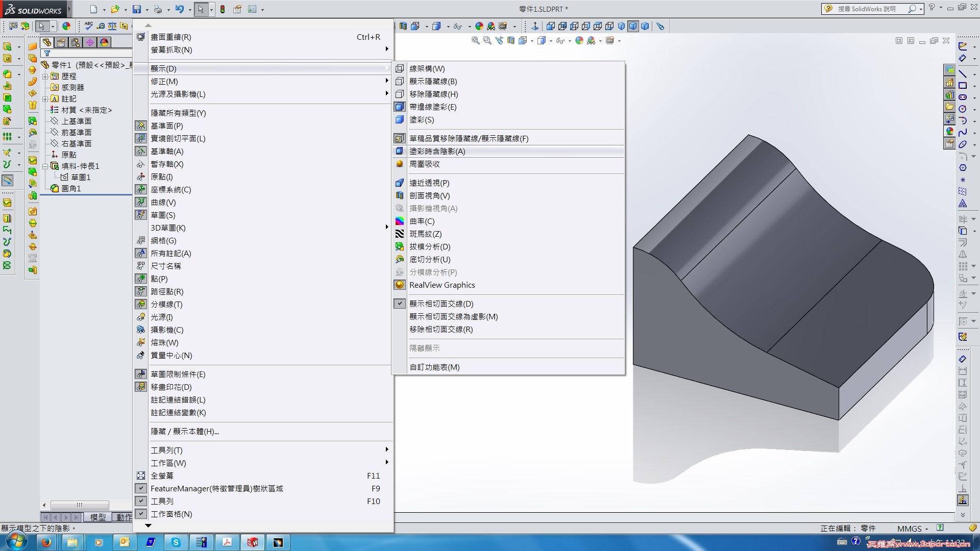Open the display style dropdown arrow

[550, 41]
